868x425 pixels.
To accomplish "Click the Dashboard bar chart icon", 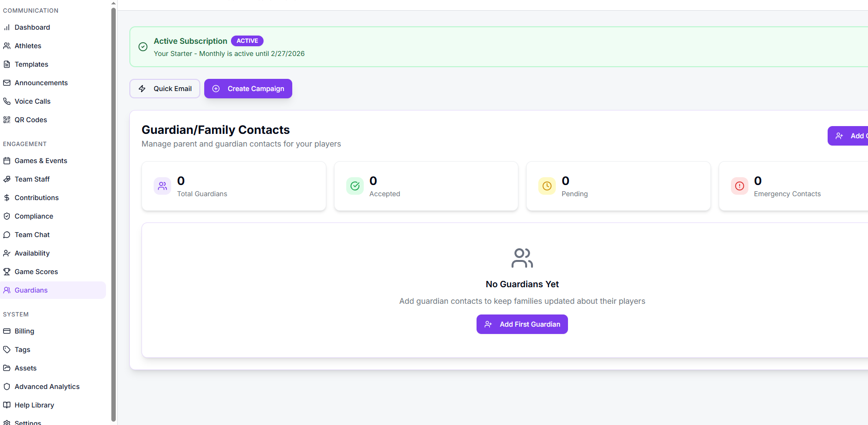I will click(x=7, y=27).
